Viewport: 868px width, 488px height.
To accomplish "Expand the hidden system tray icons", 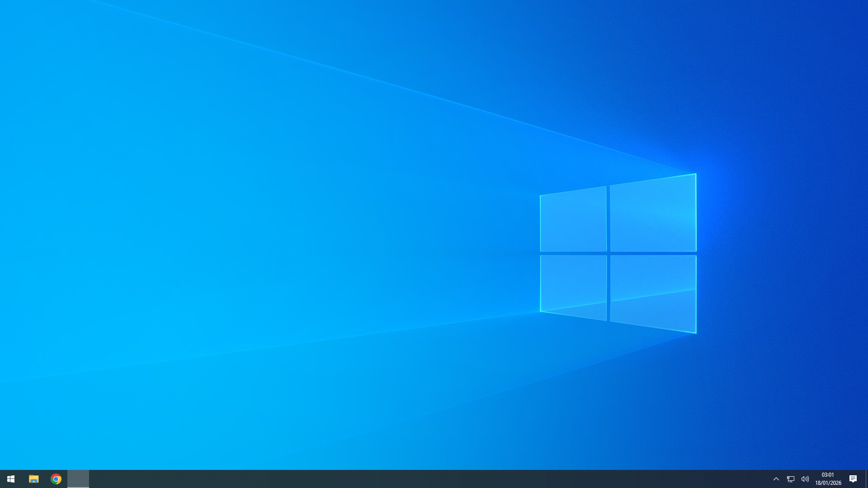I will 776,479.
